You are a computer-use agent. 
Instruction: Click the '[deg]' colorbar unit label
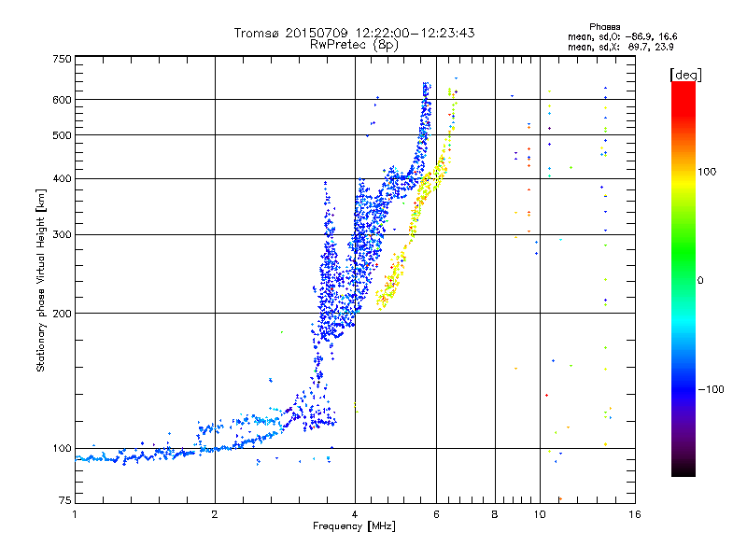pyautogui.click(x=685, y=75)
